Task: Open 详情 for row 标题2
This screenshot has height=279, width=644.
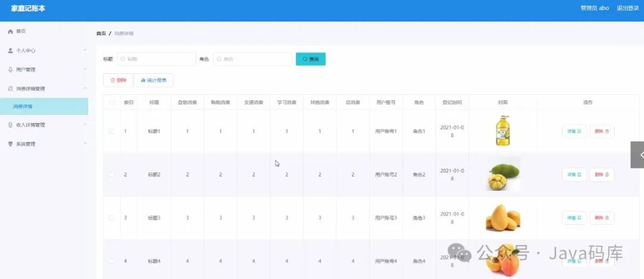Action: pos(574,175)
